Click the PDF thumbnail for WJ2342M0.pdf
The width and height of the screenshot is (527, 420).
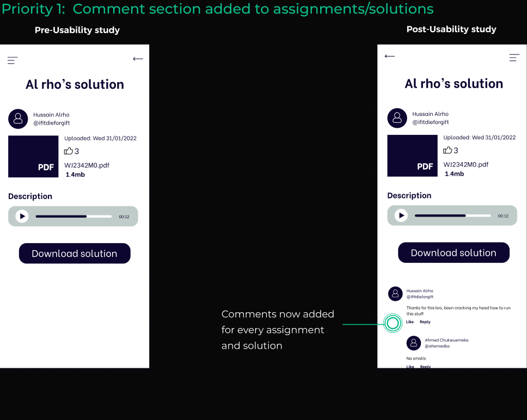click(33, 156)
